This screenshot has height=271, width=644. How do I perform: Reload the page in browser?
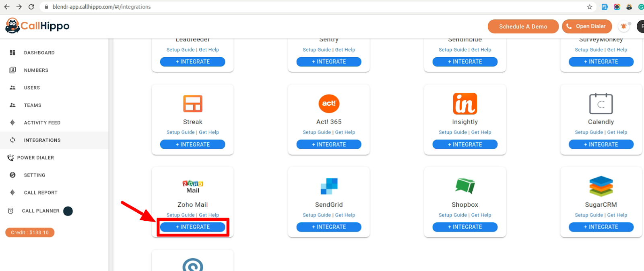click(x=31, y=7)
